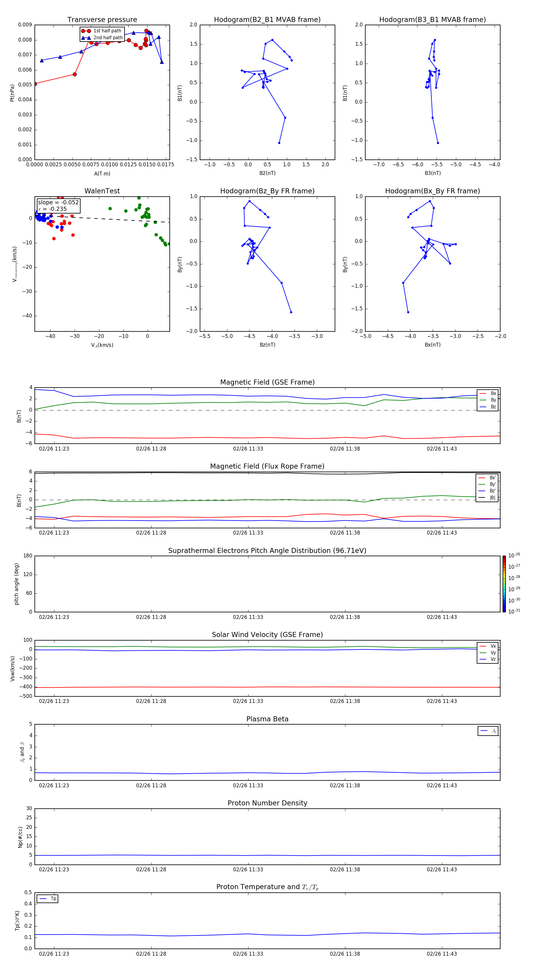This screenshot has height=980, width=535.
Task: Select the '1st half path' legend entry
Action: (x=101, y=31)
